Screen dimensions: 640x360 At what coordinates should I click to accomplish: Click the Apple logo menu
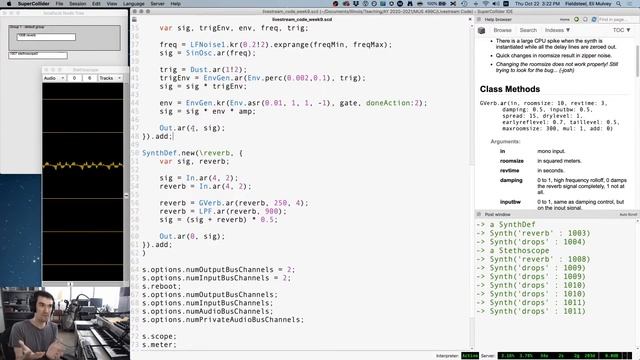(x=9, y=4)
